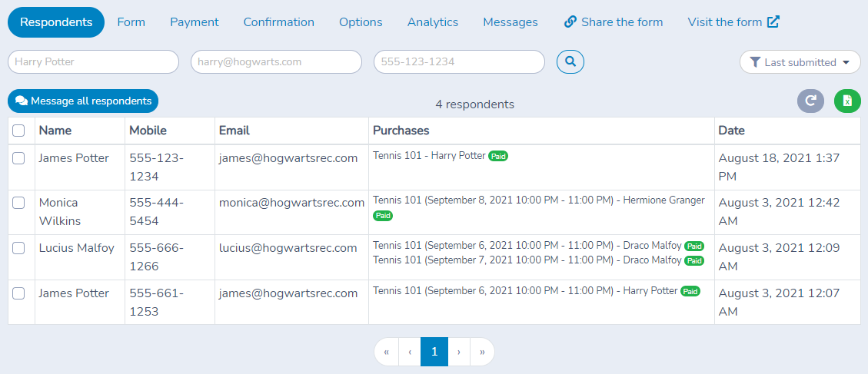This screenshot has height=374, width=868.
Task: Open Visit the form external link
Action: click(733, 22)
